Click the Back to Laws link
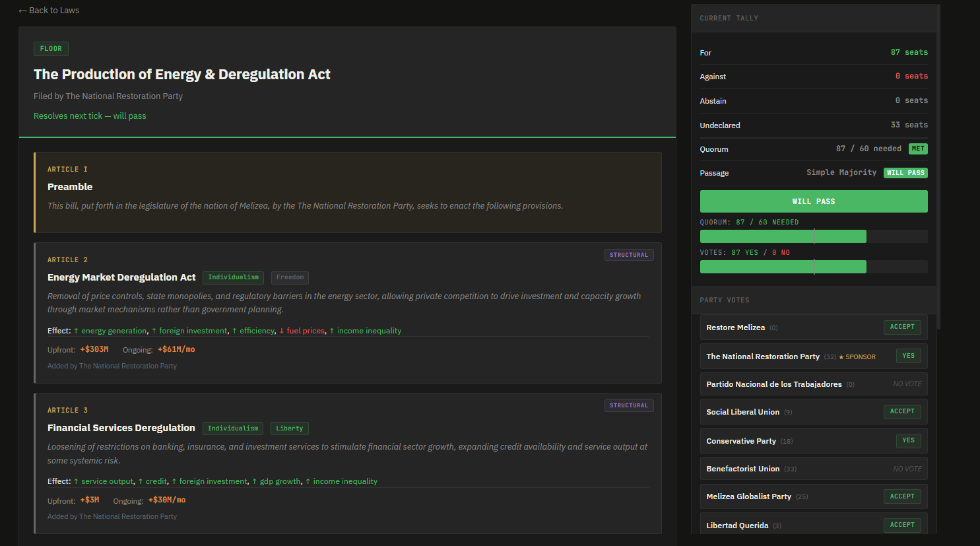 point(49,11)
